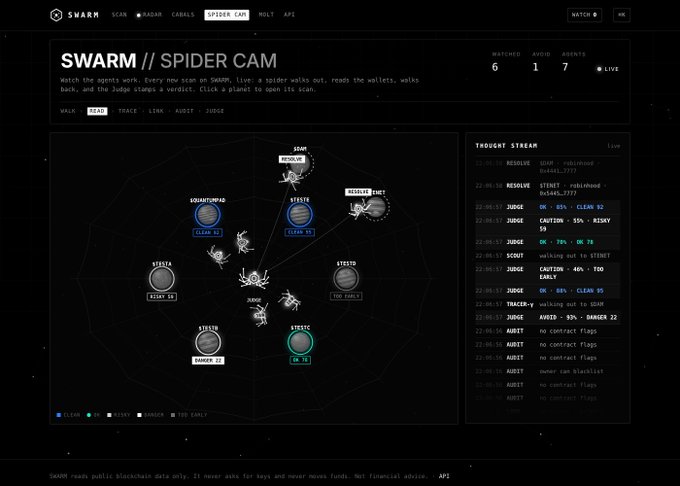Screen dimensions: 680x486
Task: Click the SWARM hexagon logo icon
Action: point(56,15)
